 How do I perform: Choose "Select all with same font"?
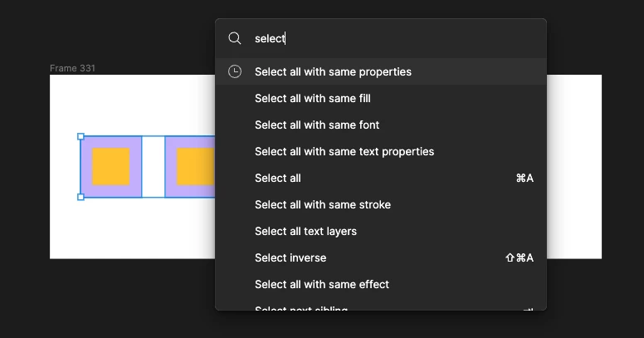coord(381,125)
